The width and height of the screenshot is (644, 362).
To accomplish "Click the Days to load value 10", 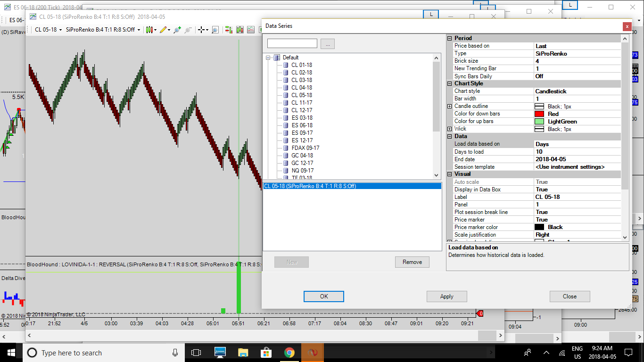I will [578, 151].
